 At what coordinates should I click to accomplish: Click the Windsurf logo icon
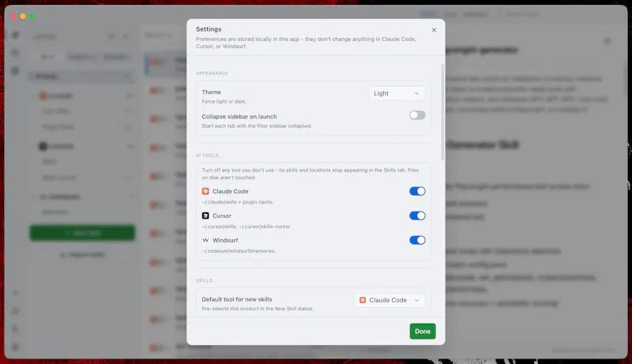pyautogui.click(x=205, y=240)
